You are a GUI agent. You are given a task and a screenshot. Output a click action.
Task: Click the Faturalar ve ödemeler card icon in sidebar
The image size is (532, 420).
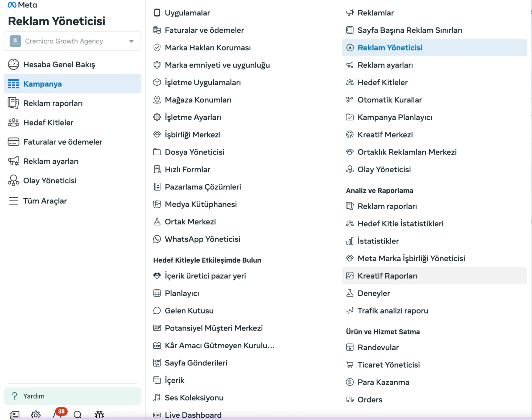(x=13, y=142)
